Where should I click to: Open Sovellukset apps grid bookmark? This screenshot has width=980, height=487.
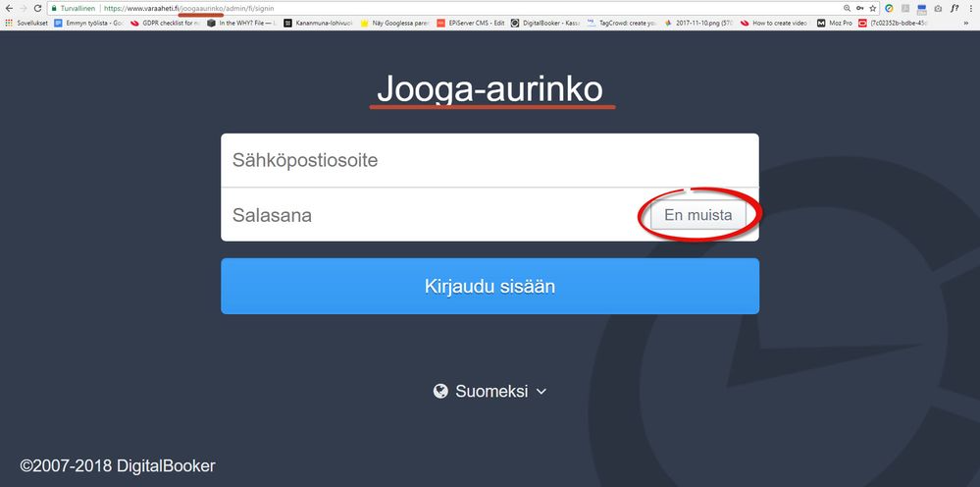(26, 24)
